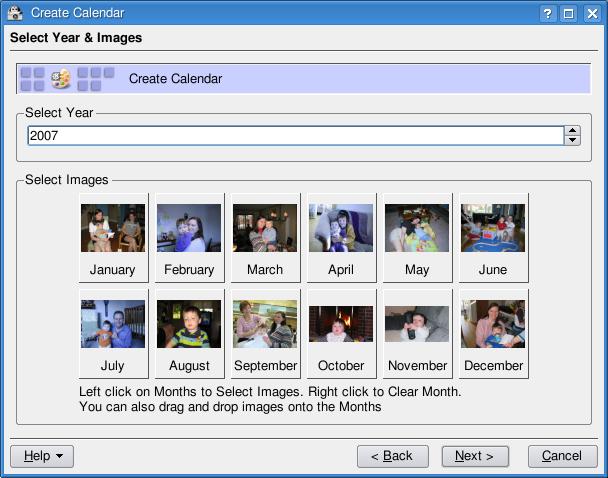Choose the September photo thumbnail

265,325
